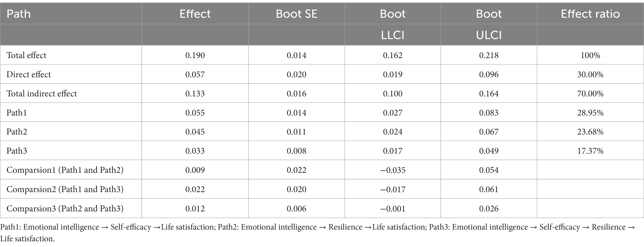Image resolution: width=644 pixels, height=247 pixels.
Task: Select the 28.95% effect ratio cell
Action: click(x=590, y=113)
